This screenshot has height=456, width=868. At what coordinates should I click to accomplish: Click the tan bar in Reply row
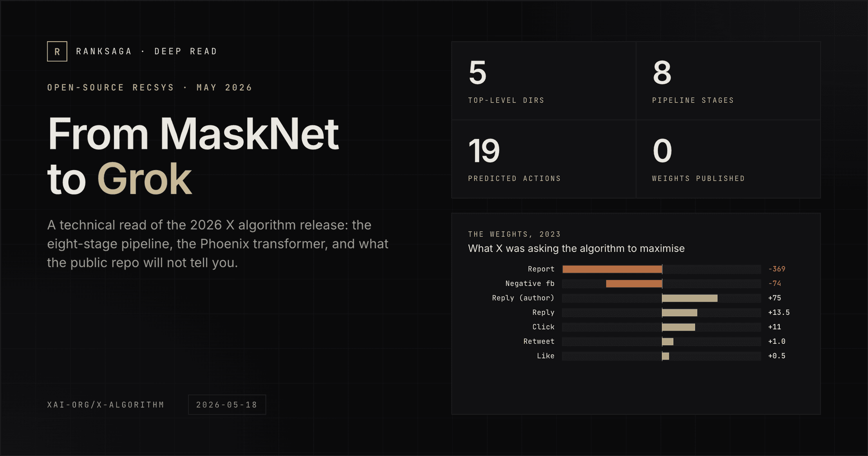(x=680, y=313)
